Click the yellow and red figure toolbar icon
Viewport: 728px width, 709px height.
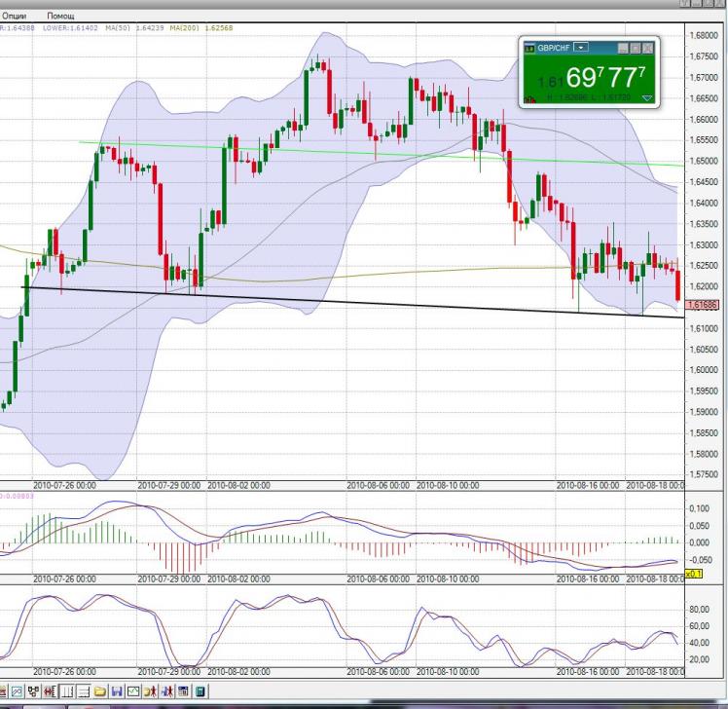pyautogui.click(x=150, y=691)
